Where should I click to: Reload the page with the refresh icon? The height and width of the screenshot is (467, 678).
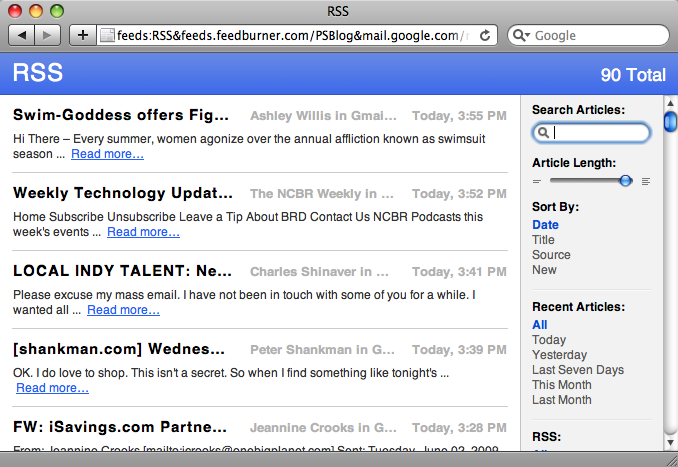485,35
